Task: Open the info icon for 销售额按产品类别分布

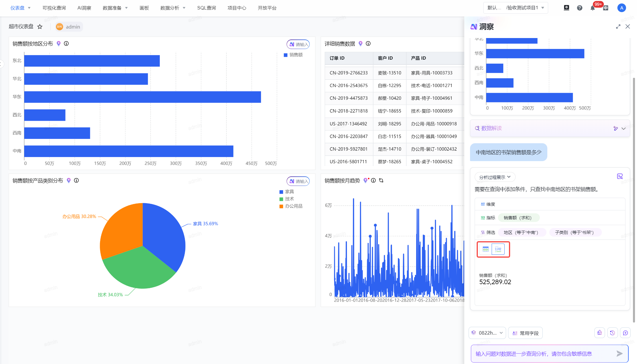Action: tap(76, 180)
